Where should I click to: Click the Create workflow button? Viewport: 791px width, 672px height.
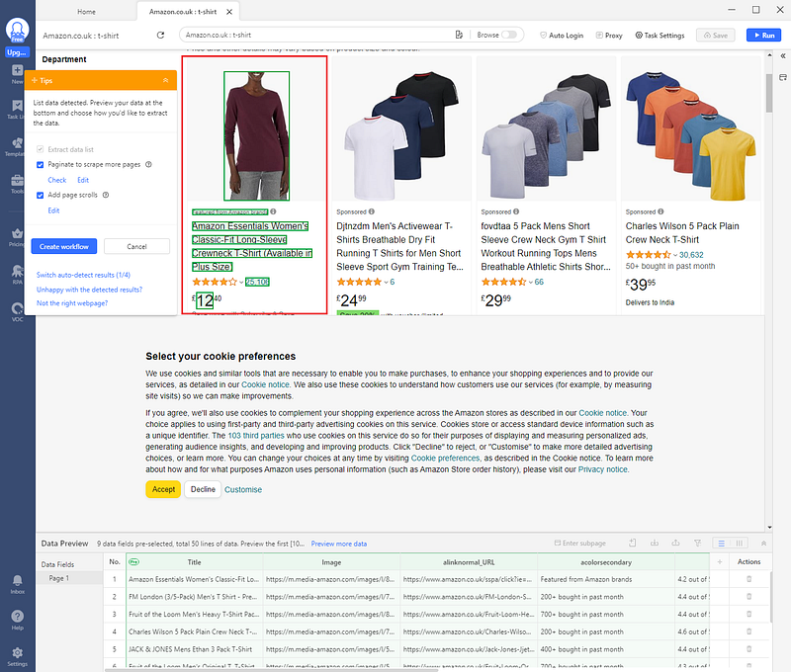(x=64, y=246)
